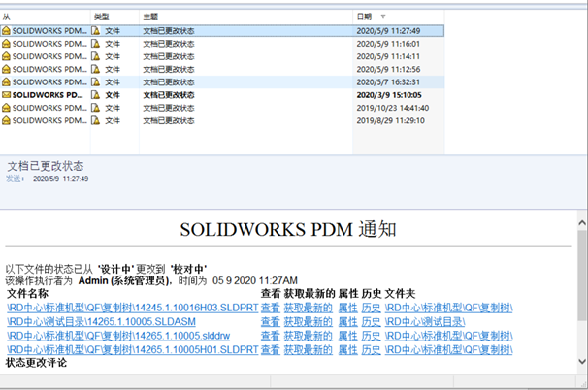Viewport: 588px width, 390px height.
Task: Click 历史 link for 14265.1.10005.SLDASM
Action: pos(372,322)
